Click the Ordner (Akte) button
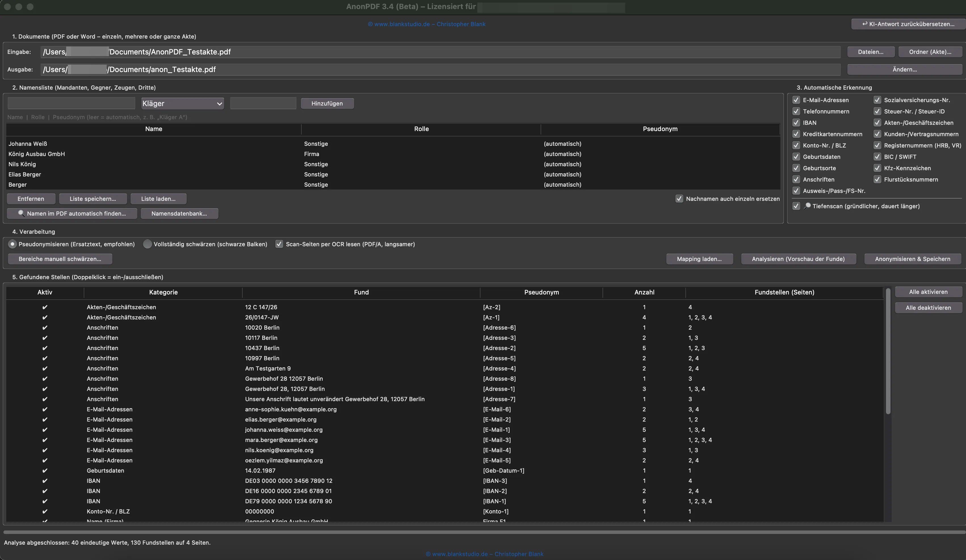The height and width of the screenshot is (560, 966). [x=930, y=52]
